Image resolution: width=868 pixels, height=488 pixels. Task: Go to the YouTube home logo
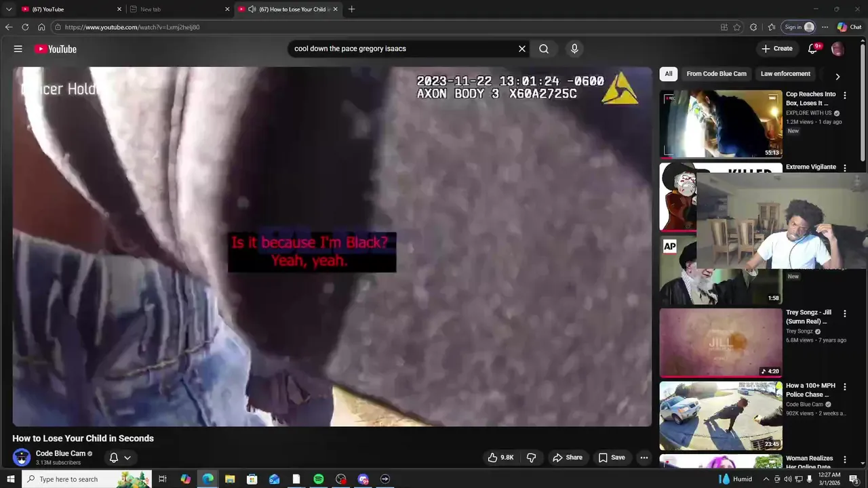56,49
